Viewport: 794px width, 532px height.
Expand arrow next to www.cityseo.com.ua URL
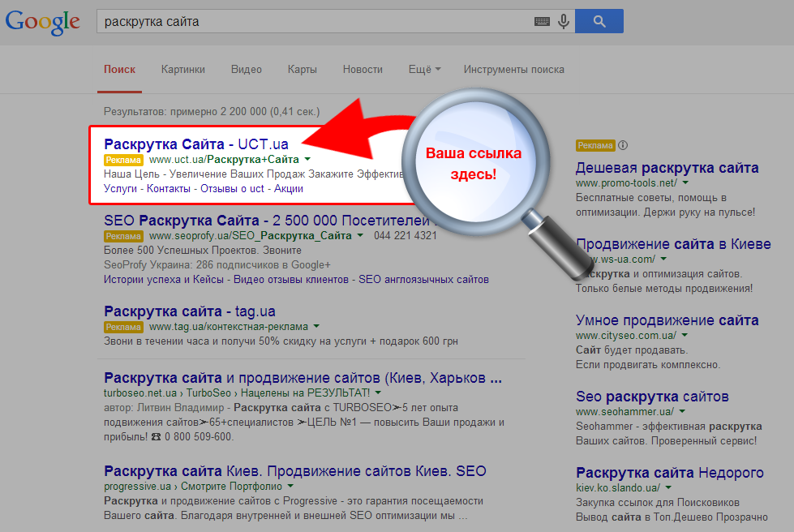(x=685, y=335)
